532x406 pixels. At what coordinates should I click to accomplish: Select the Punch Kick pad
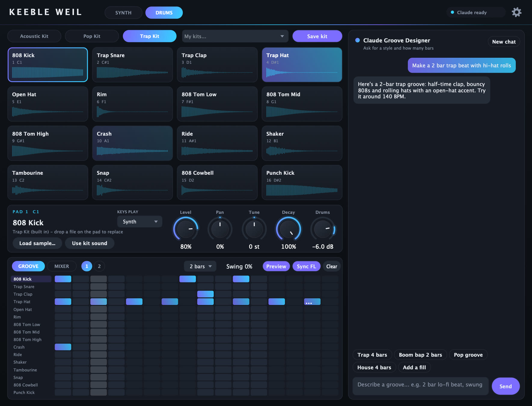pos(302,182)
